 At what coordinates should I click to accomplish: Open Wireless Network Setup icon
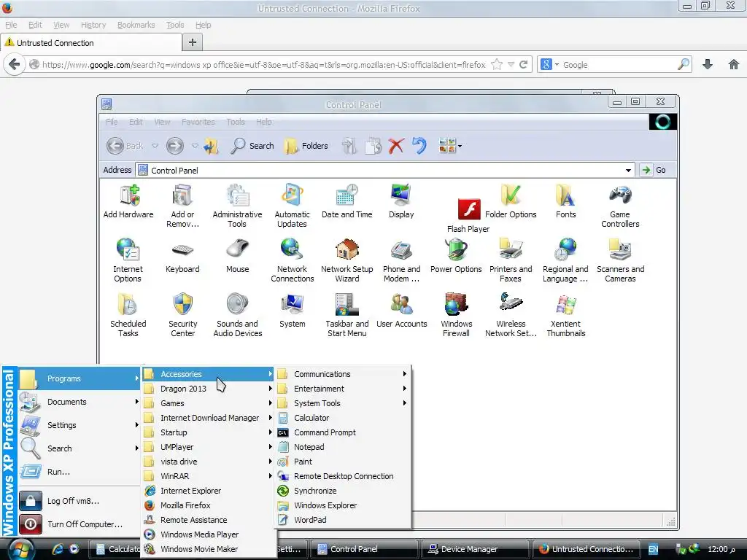coord(511,315)
